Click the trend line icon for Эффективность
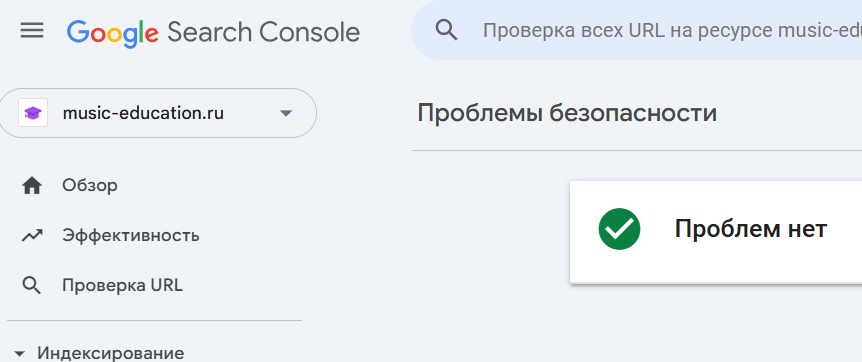The width and height of the screenshot is (862, 362). click(x=32, y=236)
